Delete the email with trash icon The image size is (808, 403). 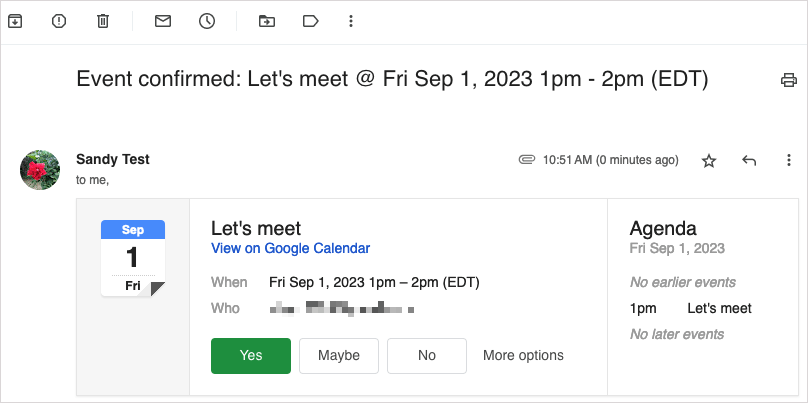click(x=103, y=21)
